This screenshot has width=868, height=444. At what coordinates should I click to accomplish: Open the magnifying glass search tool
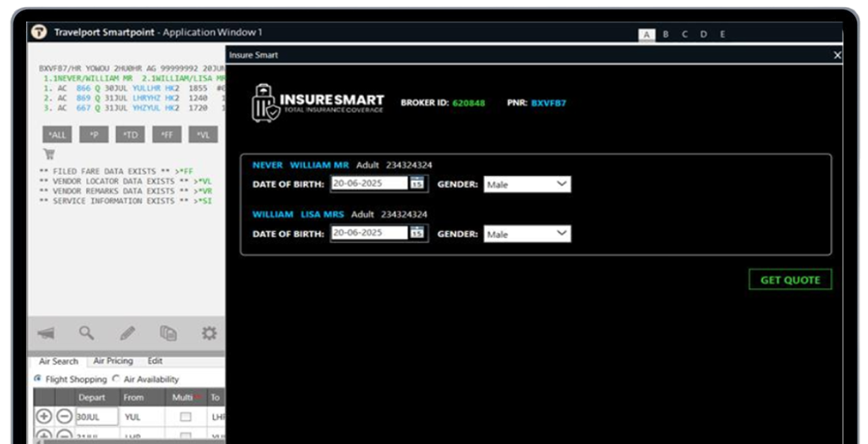pos(87,333)
